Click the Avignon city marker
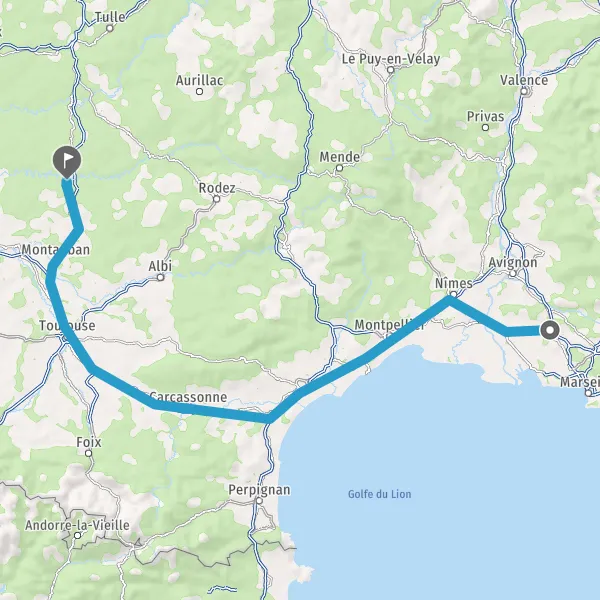 (x=513, y=273)
